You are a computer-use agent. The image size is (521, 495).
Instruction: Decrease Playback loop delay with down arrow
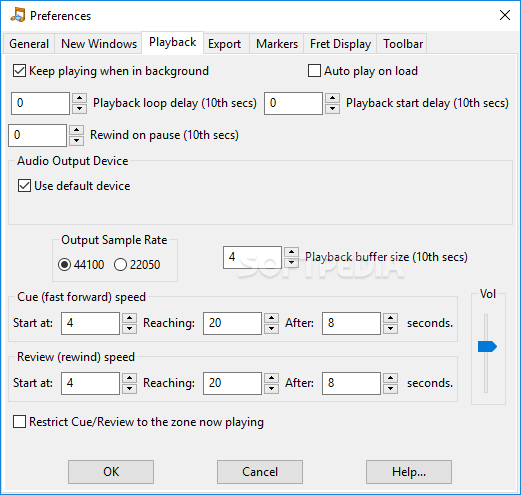pyautogui.click(x=79, y=109)
